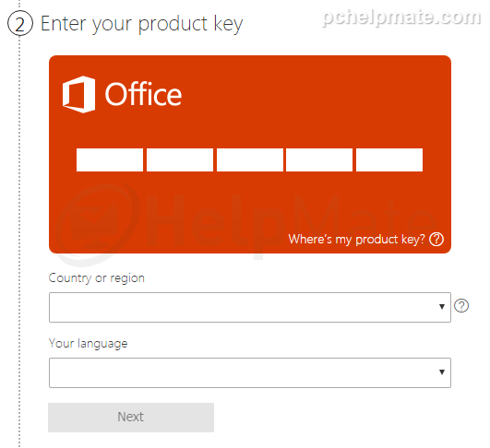This screenshot has height=448, width=490.
Task: Focus the second product key box
Action: coord(180,159)
